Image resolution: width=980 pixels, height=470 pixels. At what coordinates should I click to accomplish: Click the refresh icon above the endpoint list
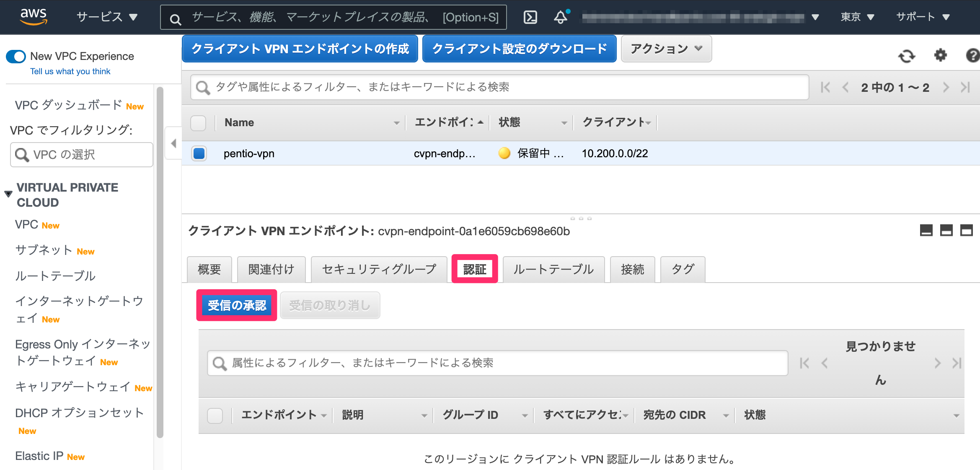907,56
